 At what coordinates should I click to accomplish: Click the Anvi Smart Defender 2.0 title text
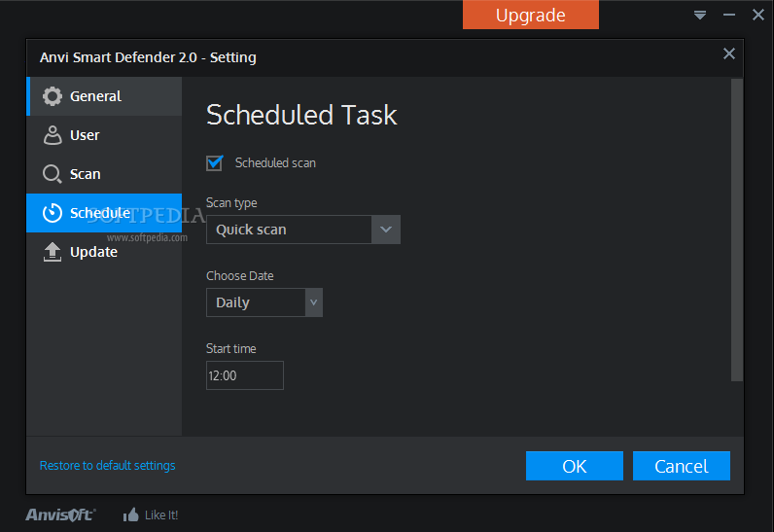[148, 57]
